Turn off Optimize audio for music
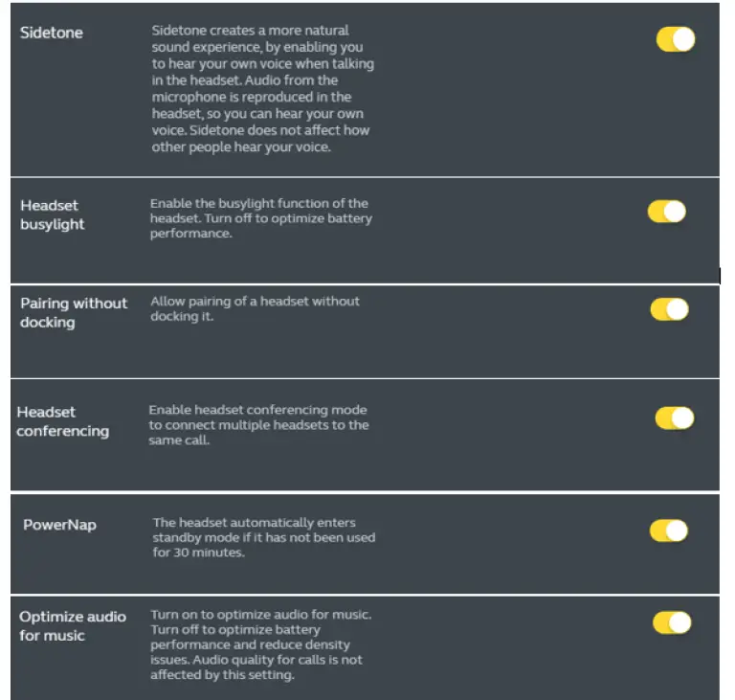The width and height of the screenshot is (735, 700). point(672,623)
